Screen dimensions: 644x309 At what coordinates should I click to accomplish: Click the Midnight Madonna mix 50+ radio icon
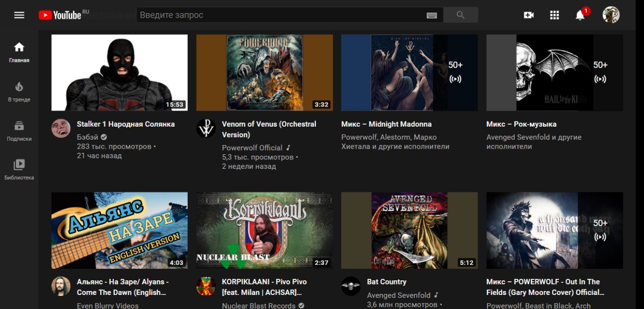pos(455,79)
